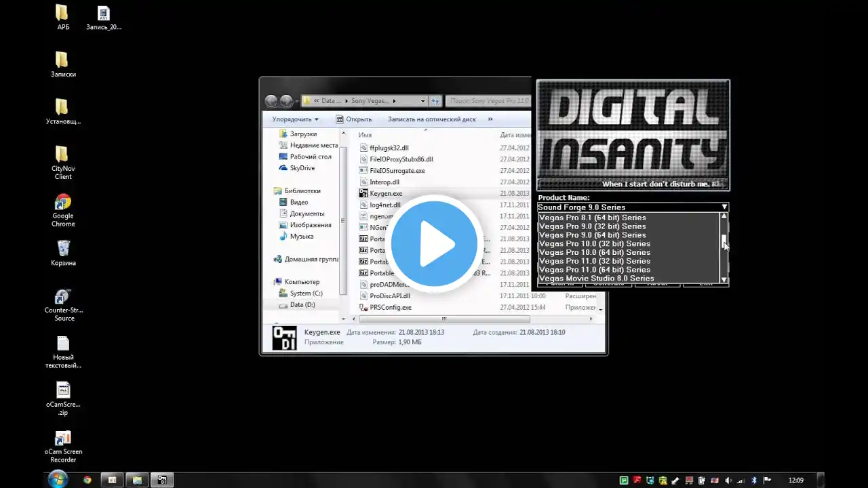Choose Vegas Movie Studio 8.0 Series
Image resolution: width=868 pixels, height=488 pixels.
pos(628,279)
